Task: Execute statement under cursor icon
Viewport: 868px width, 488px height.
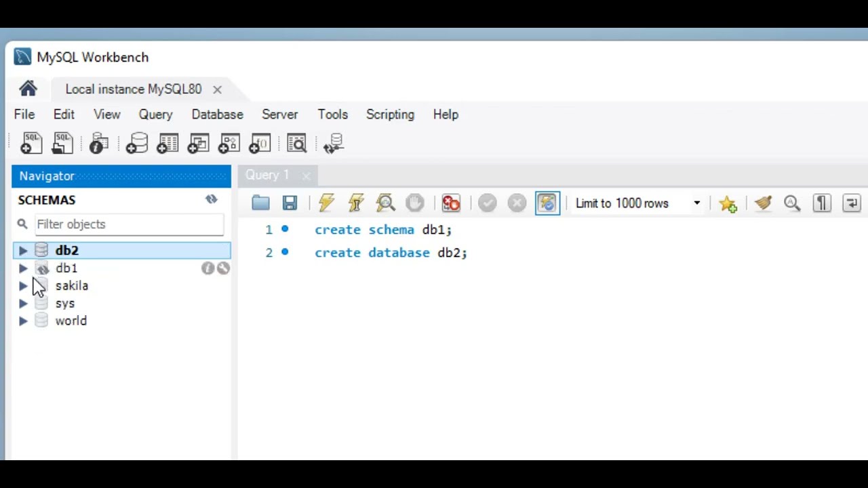Action: coord(356,203)
